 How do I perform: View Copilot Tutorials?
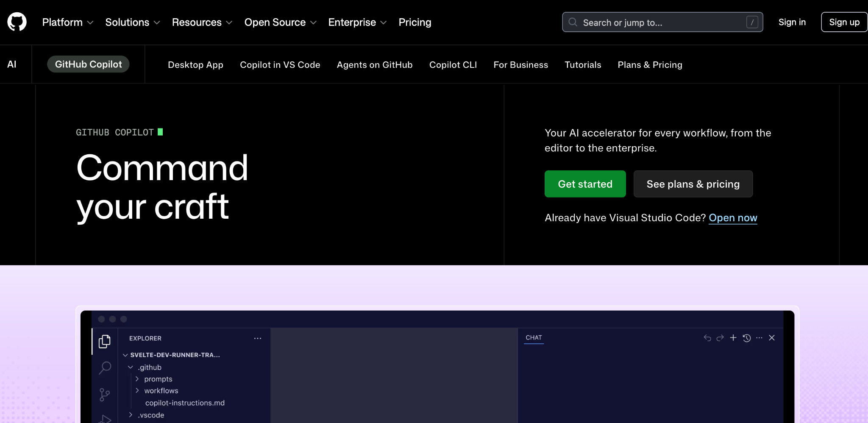[583, 65]
